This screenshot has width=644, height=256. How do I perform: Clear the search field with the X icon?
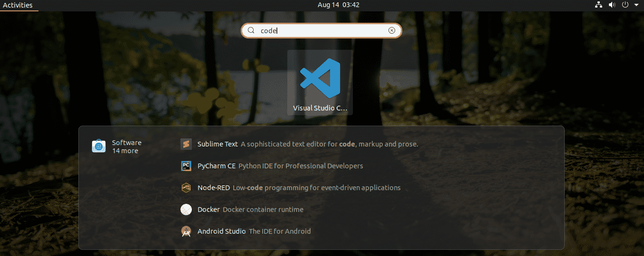pyautogui.click(x=392, y=30)
